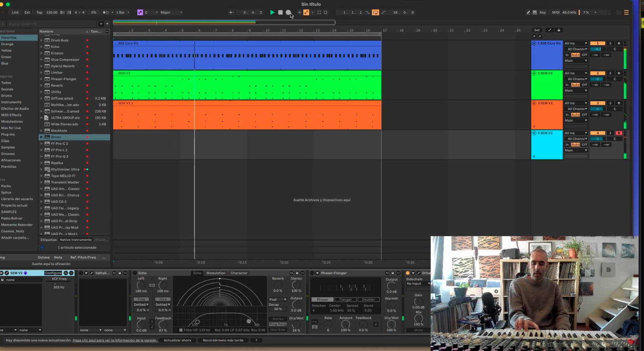
Task: Switch to Echo's Modulation tab
Action: pos(216,273)
